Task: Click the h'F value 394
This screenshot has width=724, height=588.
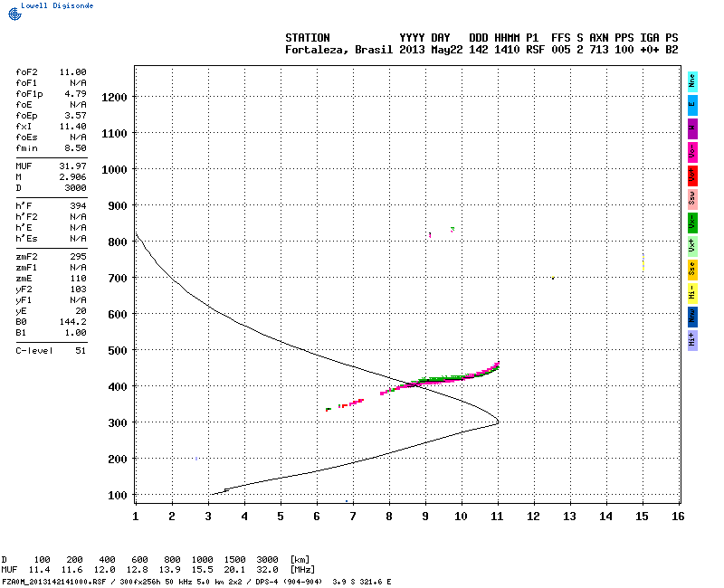Action: tap(78, 206)
